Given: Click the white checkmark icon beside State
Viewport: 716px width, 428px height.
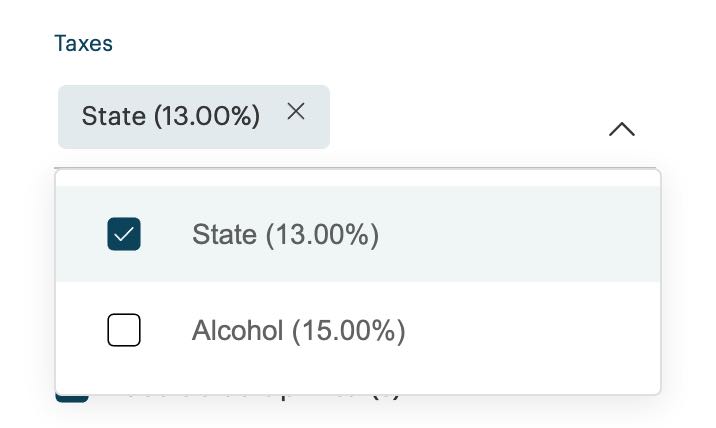Looking at the screenshot, I should click(124, 234).
